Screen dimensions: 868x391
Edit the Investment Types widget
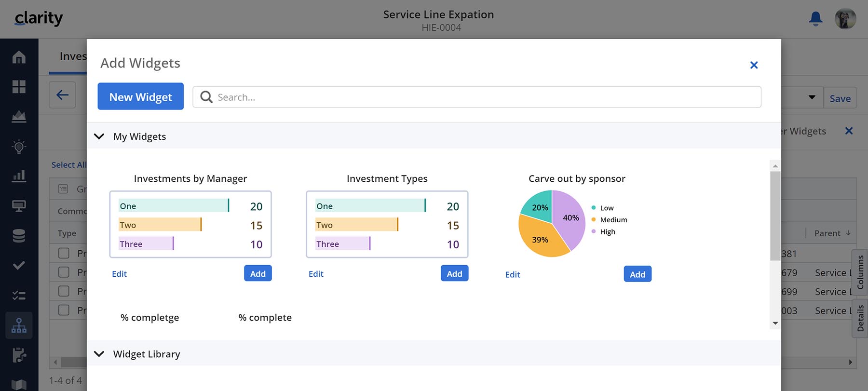click(x=316, y=274)
